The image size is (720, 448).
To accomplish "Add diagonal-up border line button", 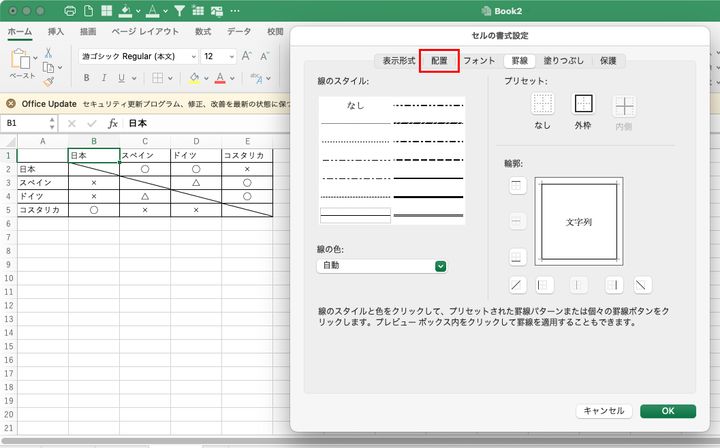I will coord(517,285).
